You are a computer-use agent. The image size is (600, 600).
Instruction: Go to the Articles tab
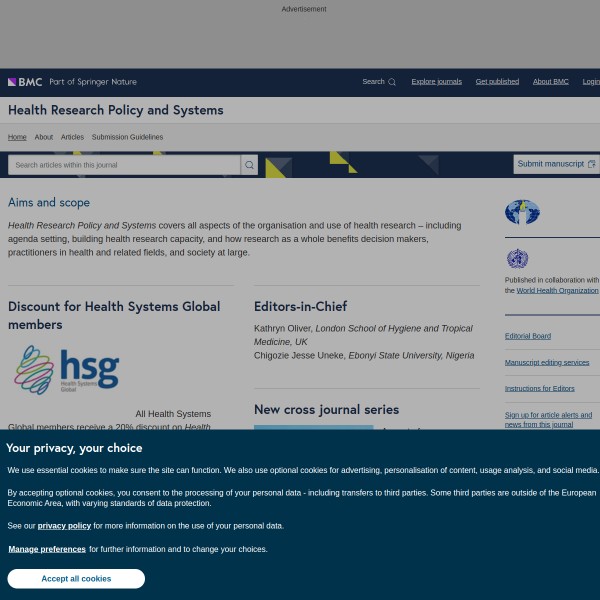click(x=72, y=137)
